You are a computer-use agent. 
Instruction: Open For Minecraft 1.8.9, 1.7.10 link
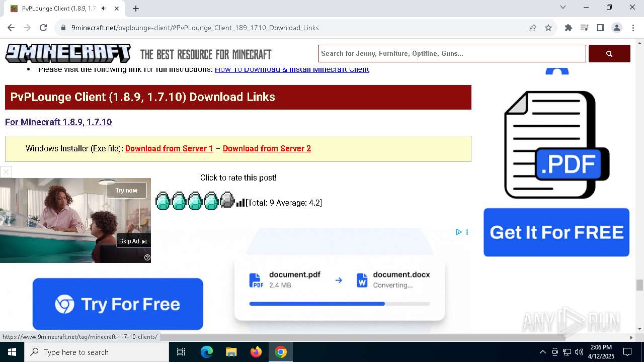(58, 122)
